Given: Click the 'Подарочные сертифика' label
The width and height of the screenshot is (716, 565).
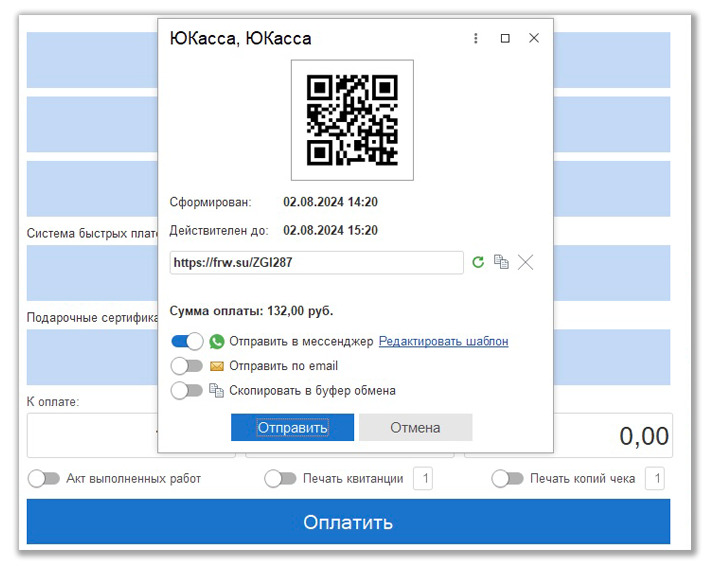Looking at the screenshot, I should click(92, 317).
